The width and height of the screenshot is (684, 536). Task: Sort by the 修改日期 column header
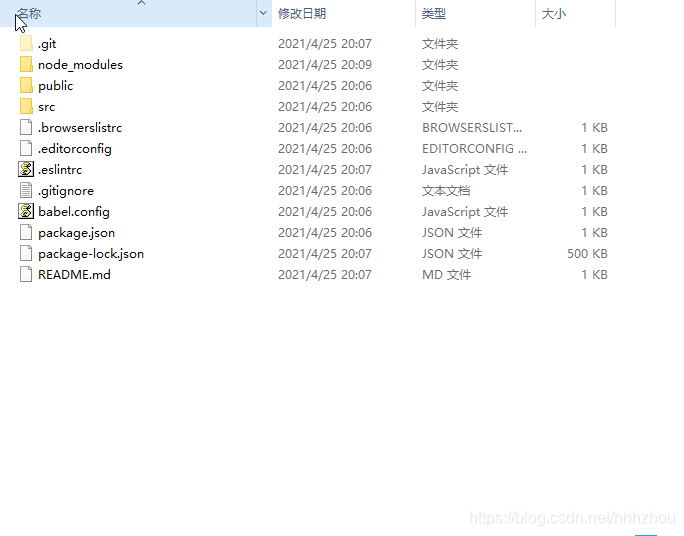coord(343,14)
